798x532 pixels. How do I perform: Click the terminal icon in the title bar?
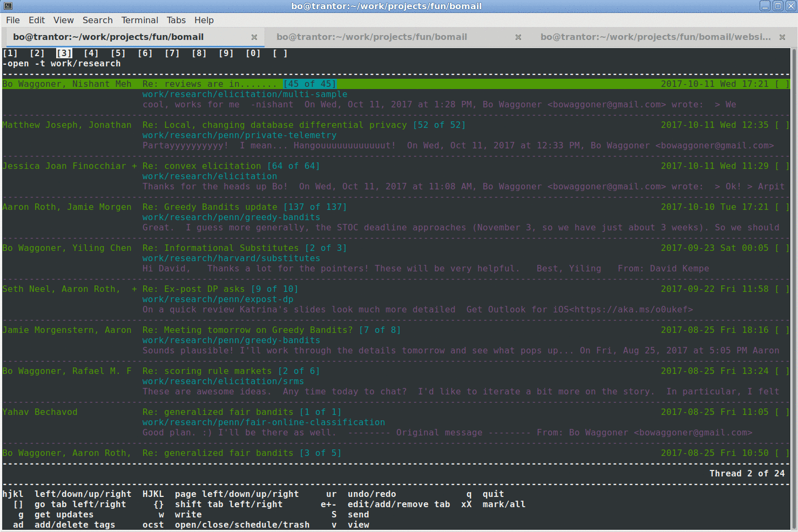[8, 6]
